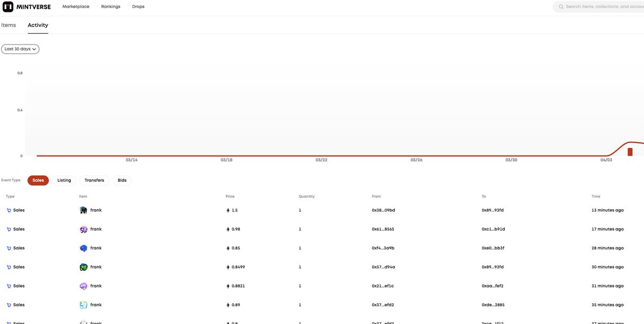The height and width of the screenshot is (324, 644).
Task: Click the cart icon in 0.85 sale row
Action: [9, 248]
